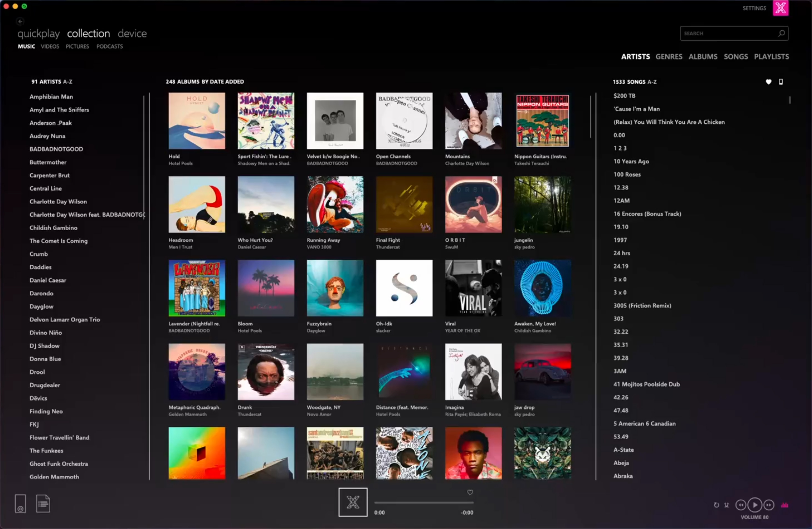This screenshot has width=812, height=529.
Task: Focus the SEARCH input field
Action: coord(734,33)
